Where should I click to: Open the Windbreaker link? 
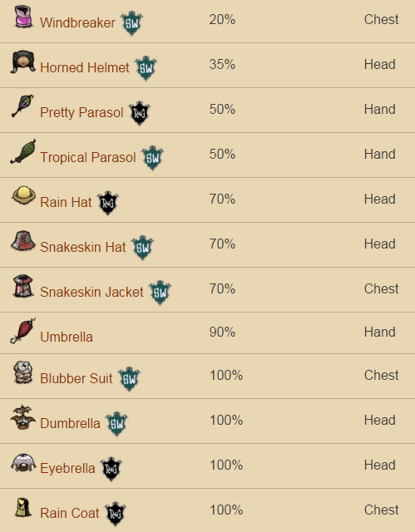click(x=77, y=22)
